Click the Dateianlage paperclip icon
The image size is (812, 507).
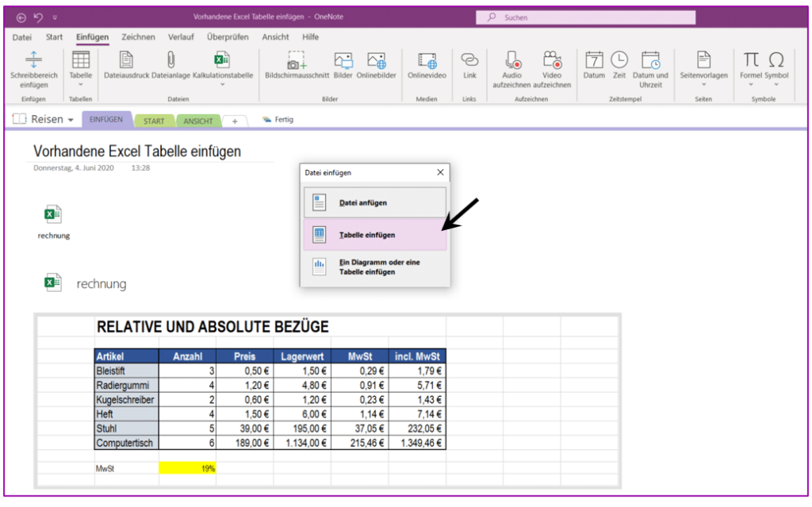point(171,60)
